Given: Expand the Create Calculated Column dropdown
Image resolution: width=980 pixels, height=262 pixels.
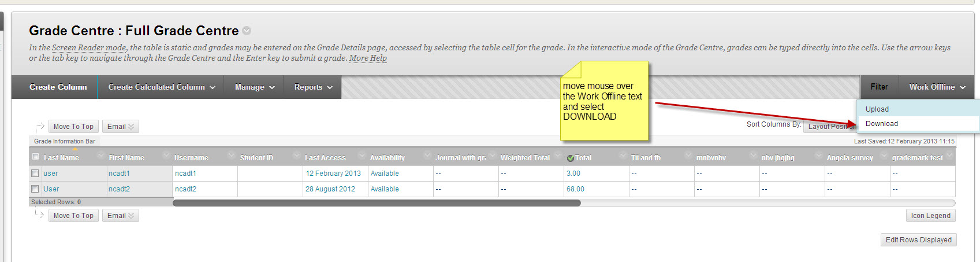Looking at the screenshot, I should point(162,87).
